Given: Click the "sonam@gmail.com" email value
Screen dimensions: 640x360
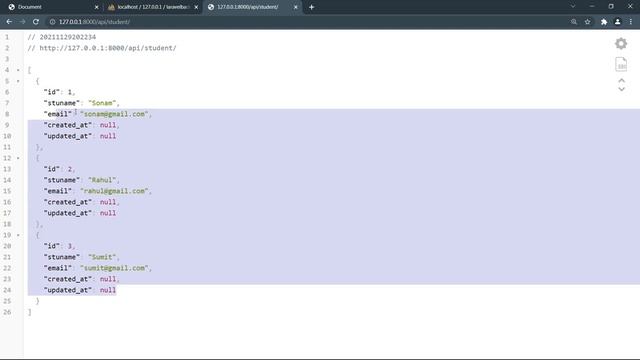Looking at the screenshot, I should click(x=114, y=114).
